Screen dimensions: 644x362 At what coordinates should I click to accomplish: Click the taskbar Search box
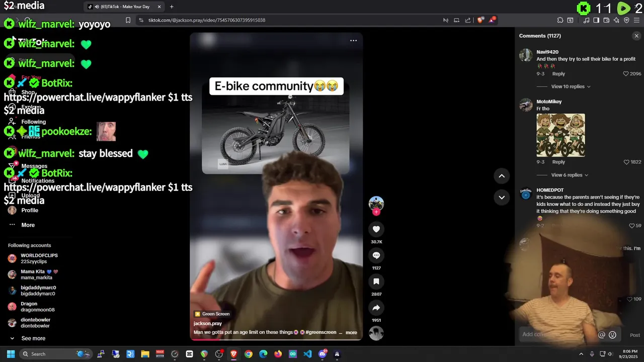pos(56,354)
